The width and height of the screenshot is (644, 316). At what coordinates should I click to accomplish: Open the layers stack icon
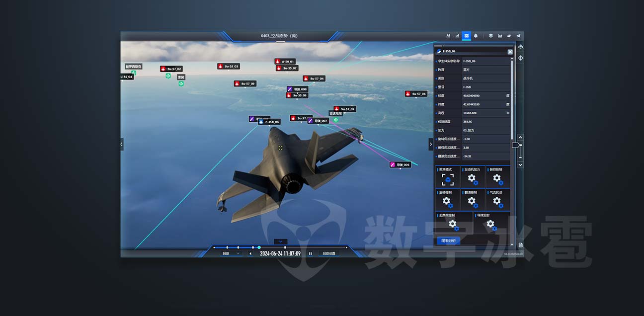[490, 36]
